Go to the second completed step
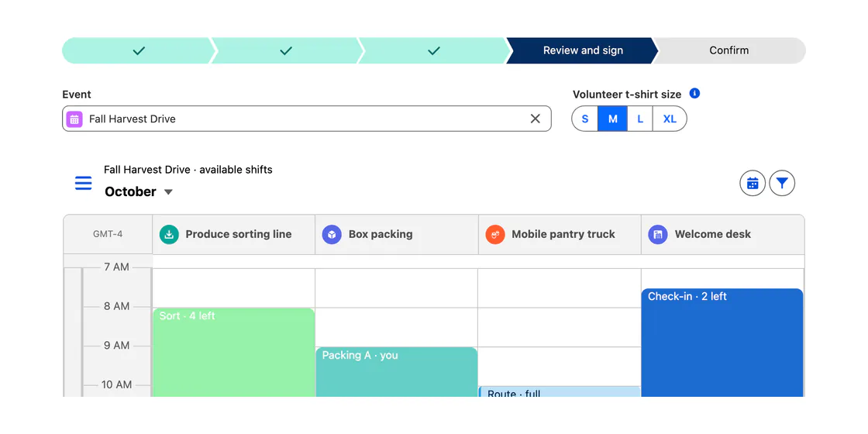The width and height of the screenshot is (868, 434). pyautogui.click(x=286, y=50)
